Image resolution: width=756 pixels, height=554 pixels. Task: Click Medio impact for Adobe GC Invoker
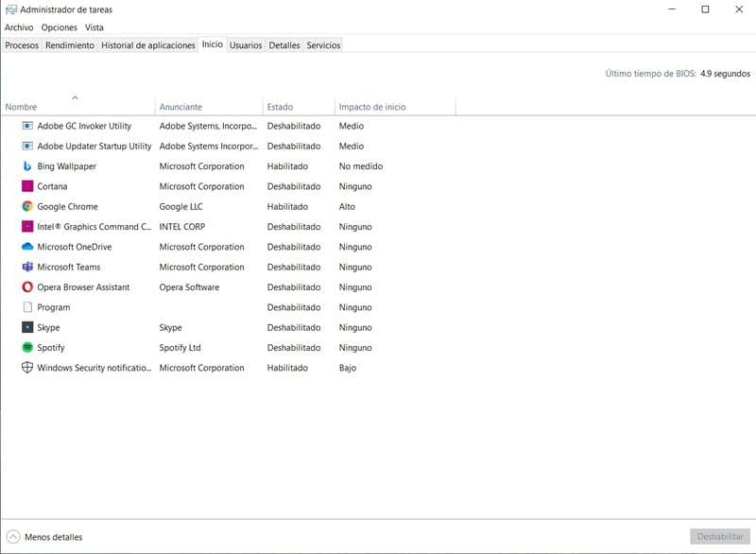(351, 126)
